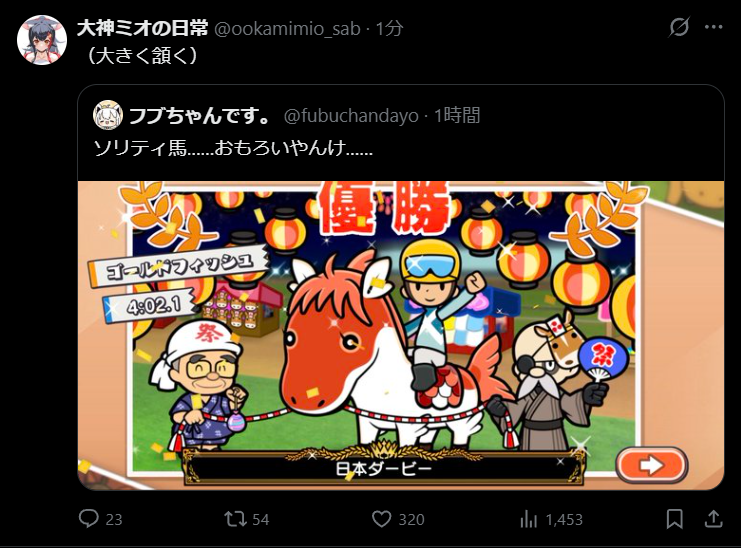Open quoted author フブちゃんです。 name
Image resolution: width=741 pixels, height=548 pixels.
pos(200,116)
